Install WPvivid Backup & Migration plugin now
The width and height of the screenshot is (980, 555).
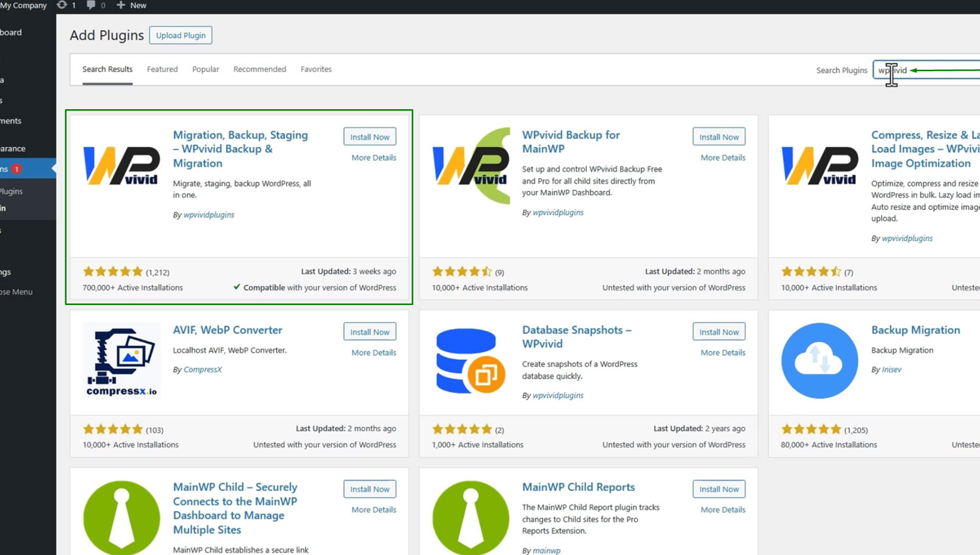[x=369, y=137]
